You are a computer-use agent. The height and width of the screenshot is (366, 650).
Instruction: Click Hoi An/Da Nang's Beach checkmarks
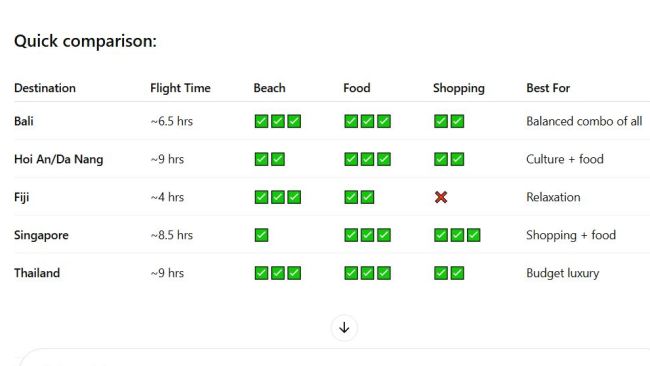click(x=269, y=159)
